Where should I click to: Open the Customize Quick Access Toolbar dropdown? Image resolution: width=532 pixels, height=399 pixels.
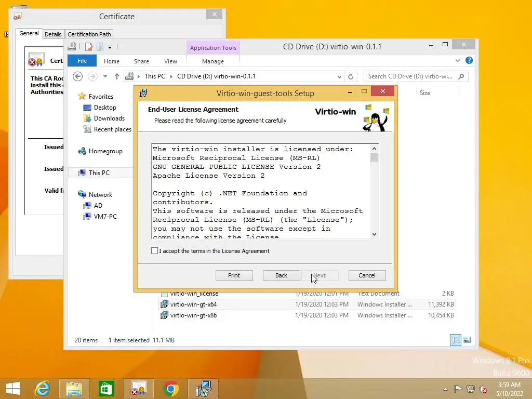(110, 47)
